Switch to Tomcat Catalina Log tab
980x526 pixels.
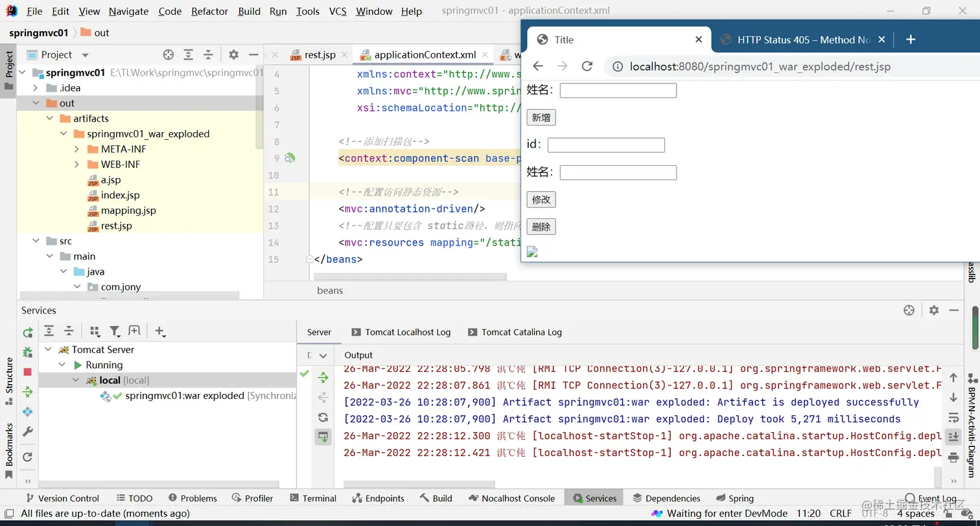(521, 332)
